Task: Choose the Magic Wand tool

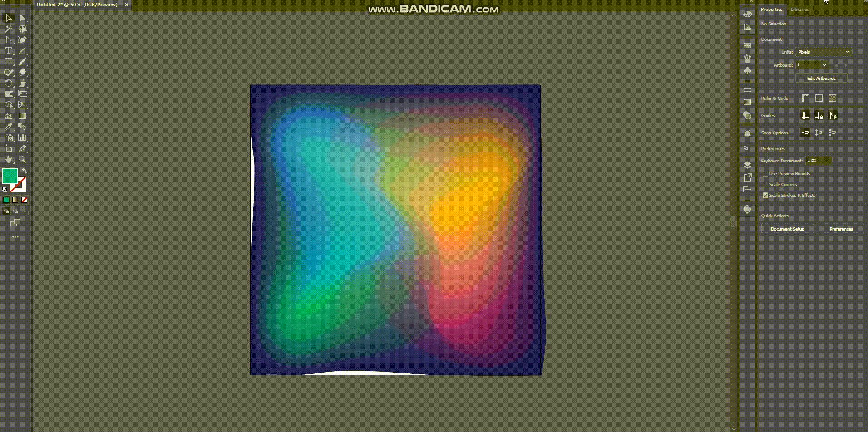Action: [x=9, y=29]
